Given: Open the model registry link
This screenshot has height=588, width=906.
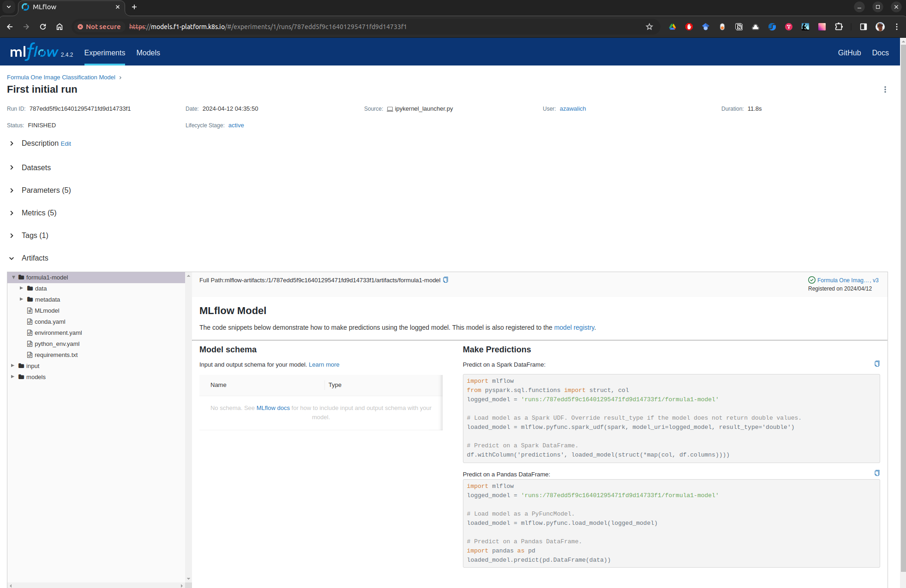Looking at the screenshot, I should coord(574,327).
